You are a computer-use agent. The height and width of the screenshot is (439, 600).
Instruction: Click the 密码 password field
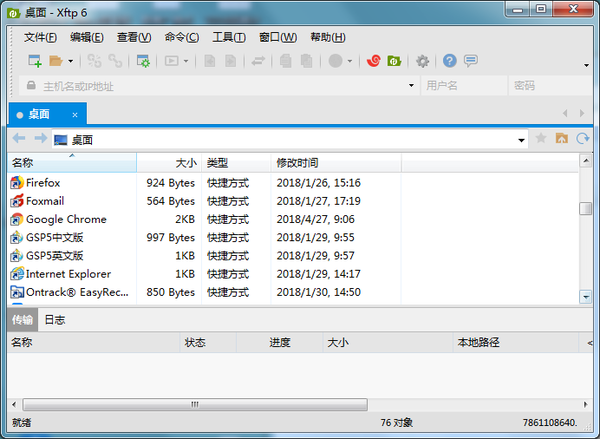coord(550,86)
